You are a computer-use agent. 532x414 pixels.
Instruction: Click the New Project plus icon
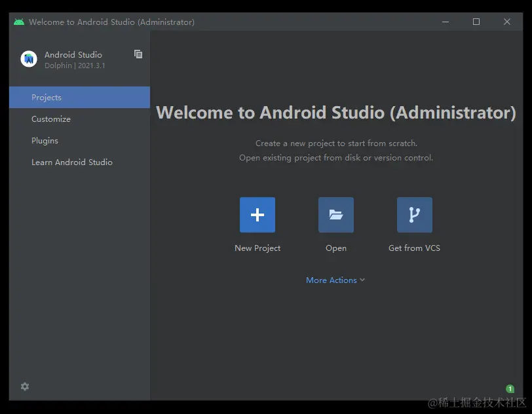tap(257, 215)
